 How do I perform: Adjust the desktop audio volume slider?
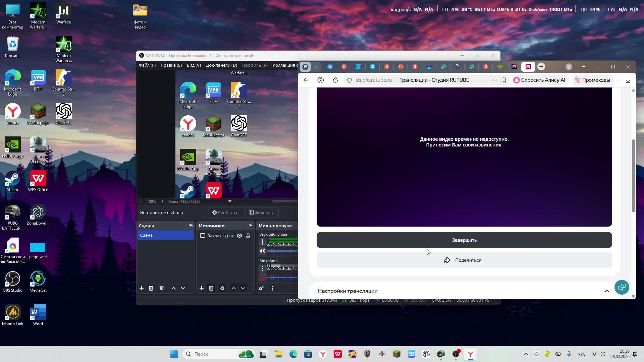282,251
